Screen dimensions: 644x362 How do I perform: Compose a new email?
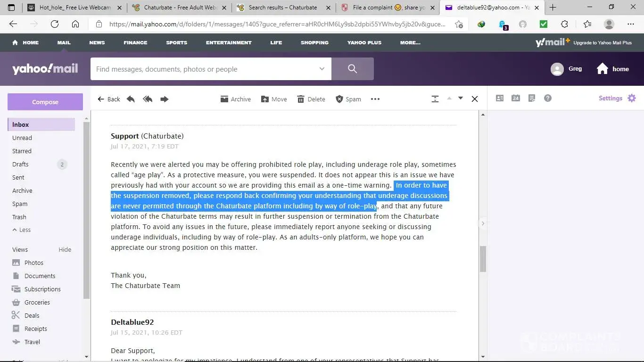45,102
